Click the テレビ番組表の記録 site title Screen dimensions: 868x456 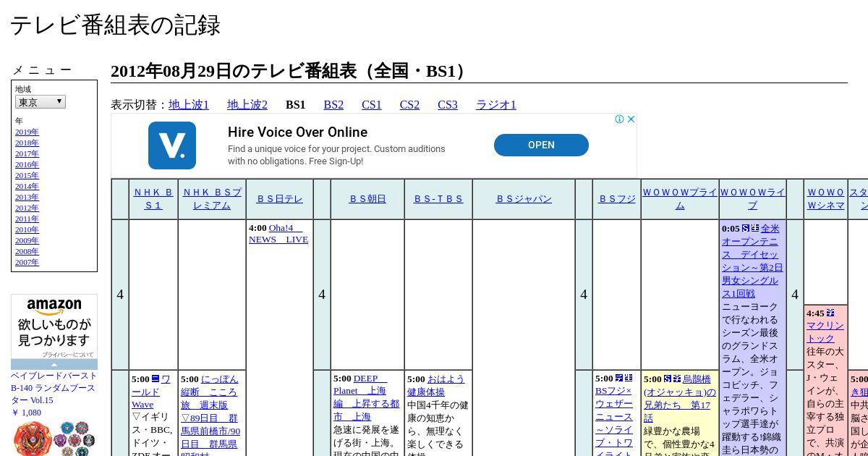(x=115, y=25)
